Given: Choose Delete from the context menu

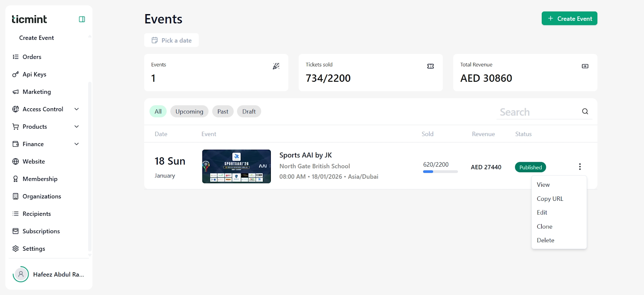Looking at the screenshot, I should 559,240.
